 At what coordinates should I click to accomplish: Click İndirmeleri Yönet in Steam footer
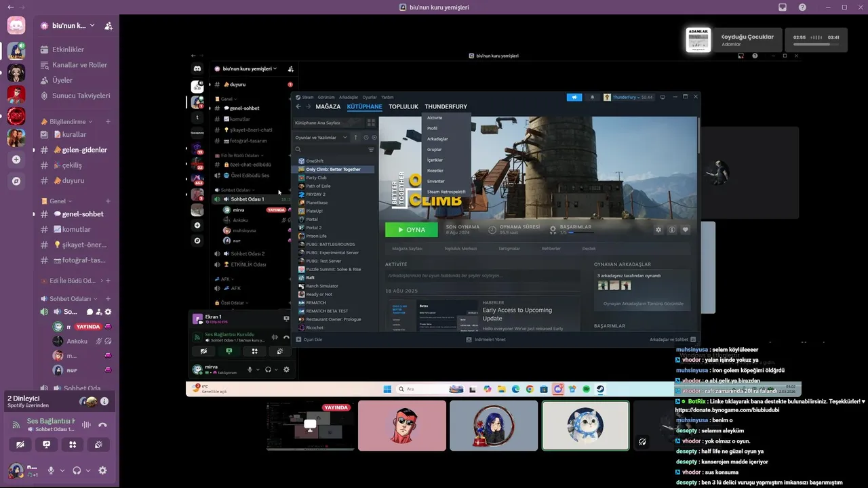pos(486,339)
